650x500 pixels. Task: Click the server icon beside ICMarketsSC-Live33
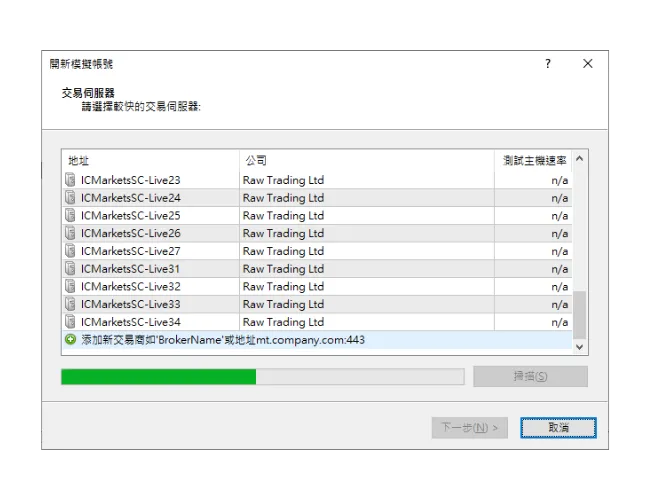pyautogui.click(x=70, y=304)
